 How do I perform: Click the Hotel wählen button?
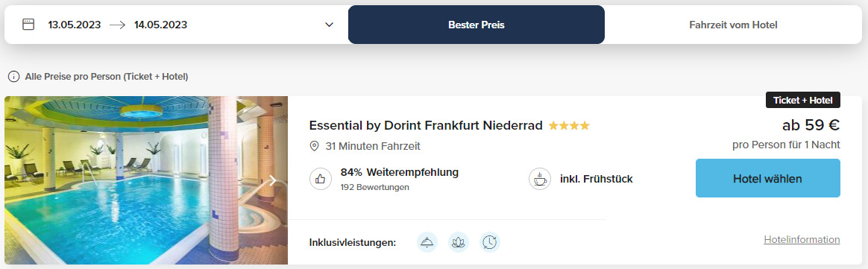768,178
